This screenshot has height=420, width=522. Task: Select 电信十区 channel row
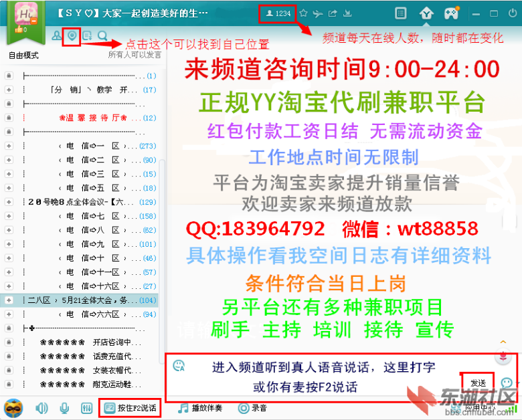click(x=80, y=258)
